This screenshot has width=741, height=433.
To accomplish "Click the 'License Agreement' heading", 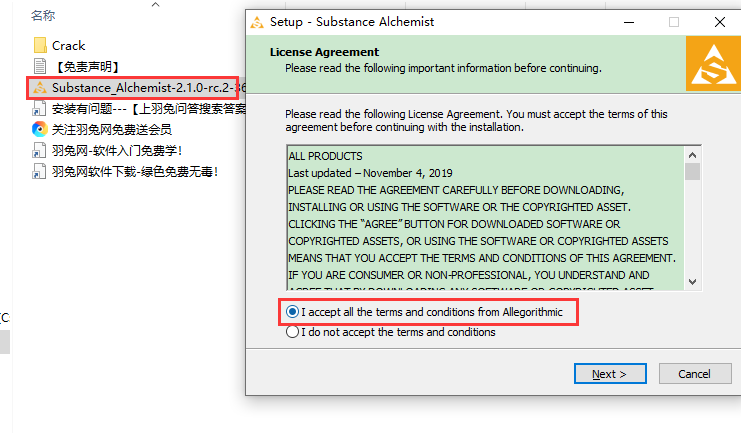I will tap(324, 52).
